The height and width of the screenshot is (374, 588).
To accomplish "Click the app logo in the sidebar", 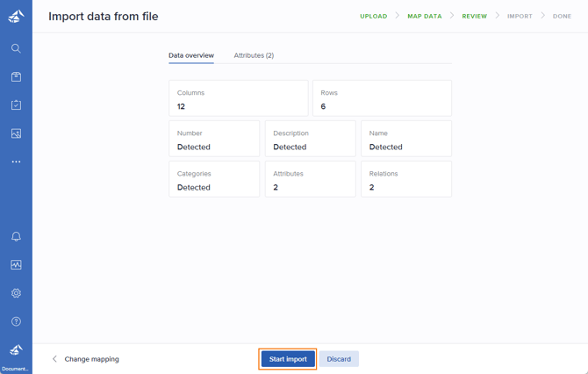I will pos(16,16).
